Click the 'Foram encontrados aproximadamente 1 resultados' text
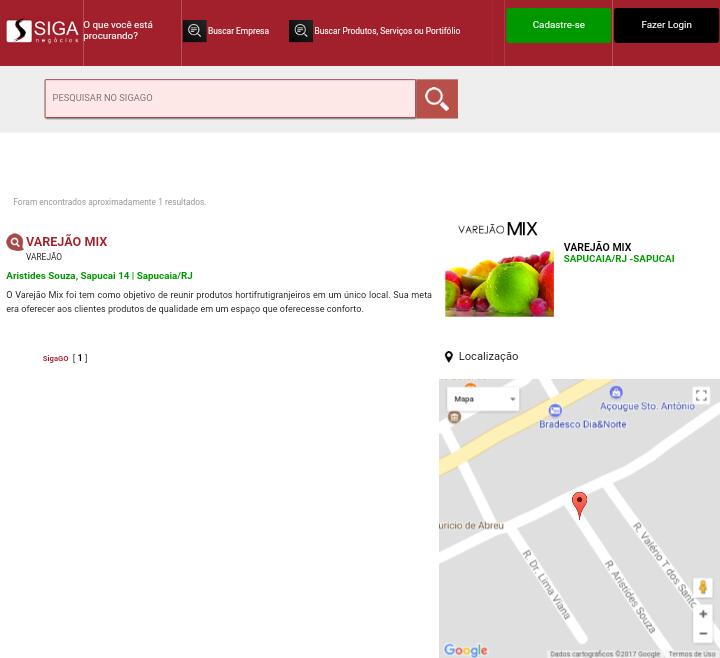Screen dimensions: 720x658 click(110, 202)
